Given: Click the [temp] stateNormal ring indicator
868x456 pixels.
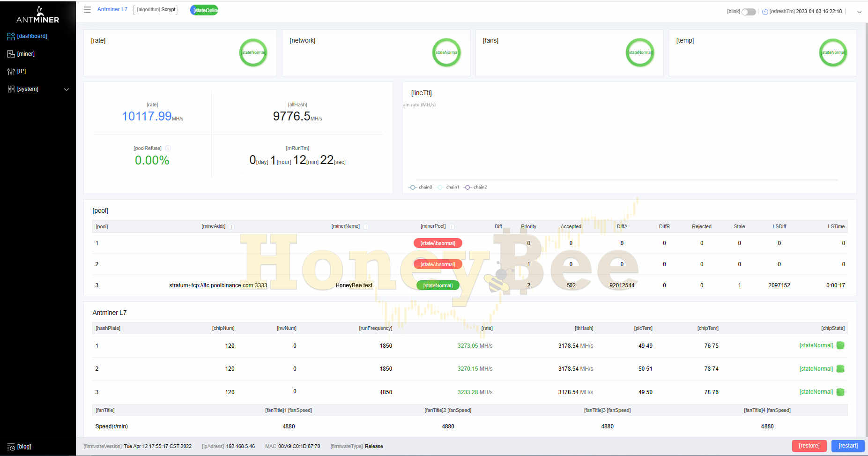Looking at the screenshot, I should [833, 52].
